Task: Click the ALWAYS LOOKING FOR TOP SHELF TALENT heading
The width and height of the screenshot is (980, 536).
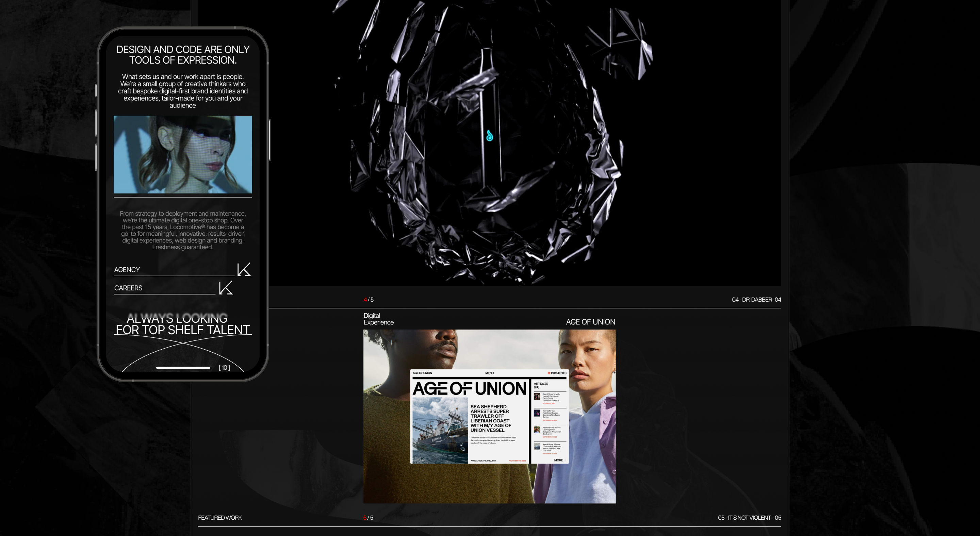Action: point(183,324)
